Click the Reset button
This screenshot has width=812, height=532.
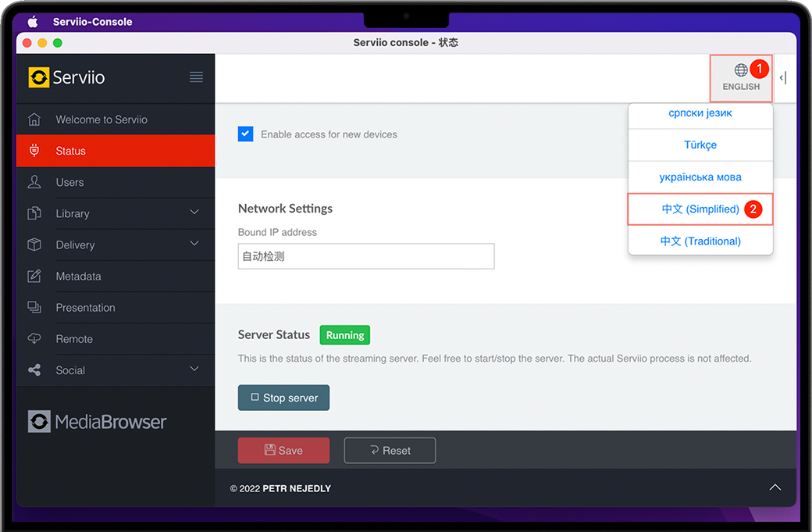[390, 450]
